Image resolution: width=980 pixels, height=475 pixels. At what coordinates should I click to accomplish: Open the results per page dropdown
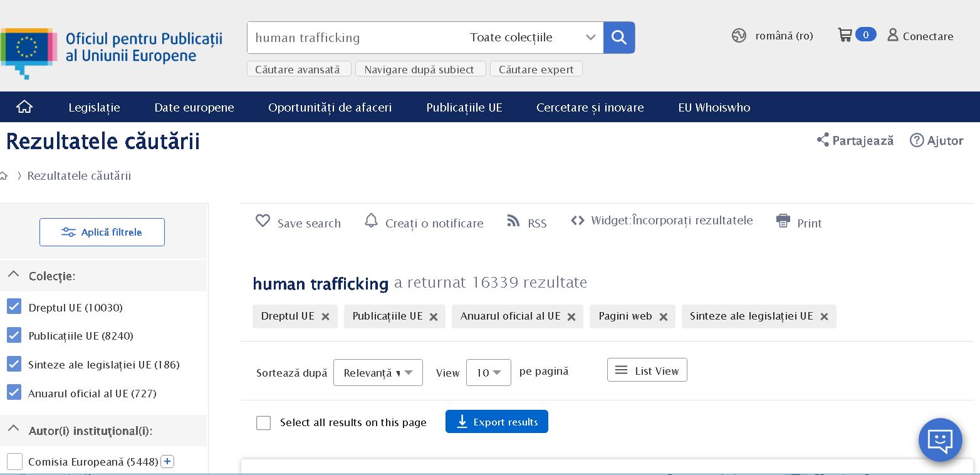pyautogui.click(x=489, y=373)
